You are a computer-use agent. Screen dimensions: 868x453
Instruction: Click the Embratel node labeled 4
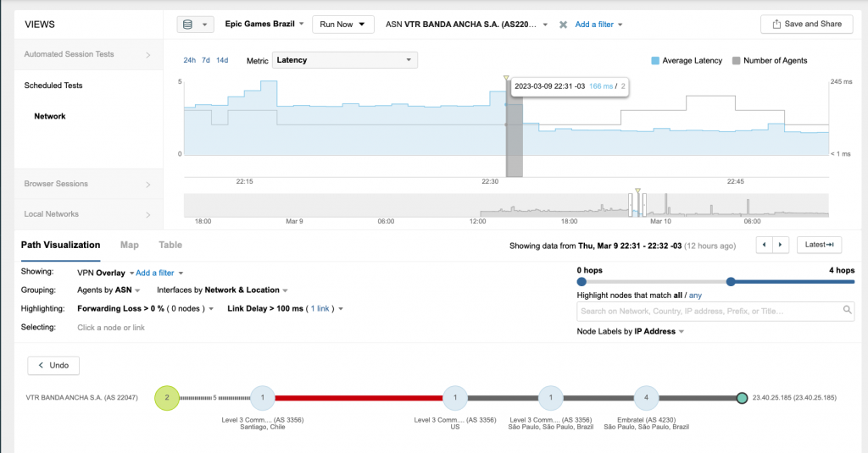click(647, 397)
